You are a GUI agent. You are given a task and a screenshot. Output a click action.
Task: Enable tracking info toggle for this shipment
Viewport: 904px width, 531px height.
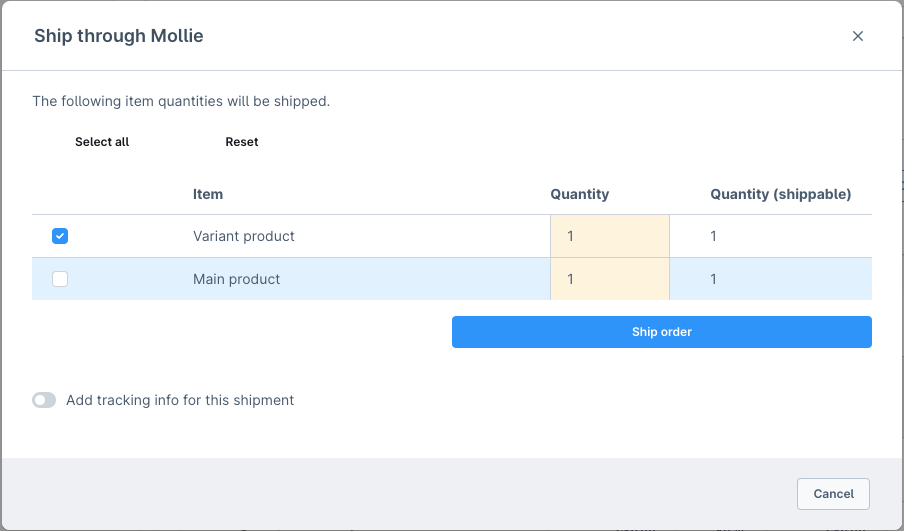coord(44,400)
